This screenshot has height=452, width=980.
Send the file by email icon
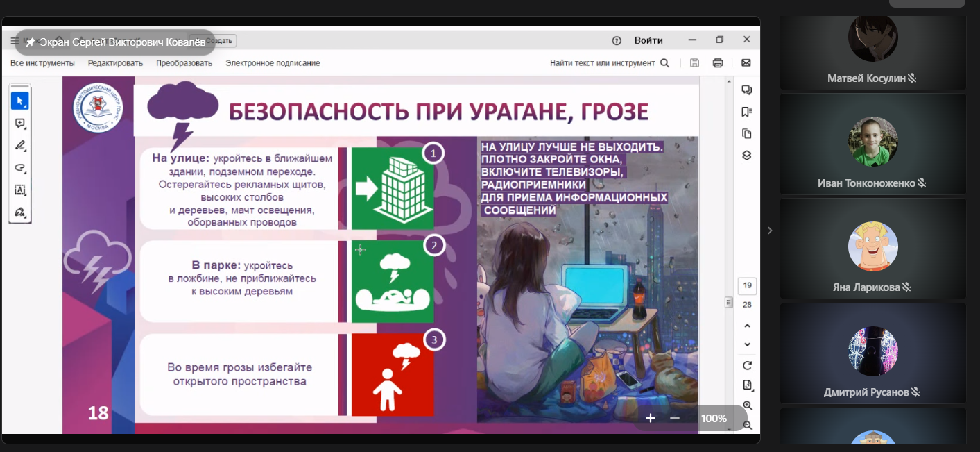coord(746,63)
